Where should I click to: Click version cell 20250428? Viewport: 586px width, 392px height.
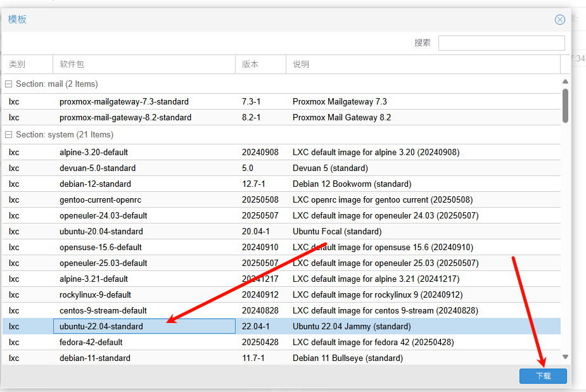click(x=260, y=343)
